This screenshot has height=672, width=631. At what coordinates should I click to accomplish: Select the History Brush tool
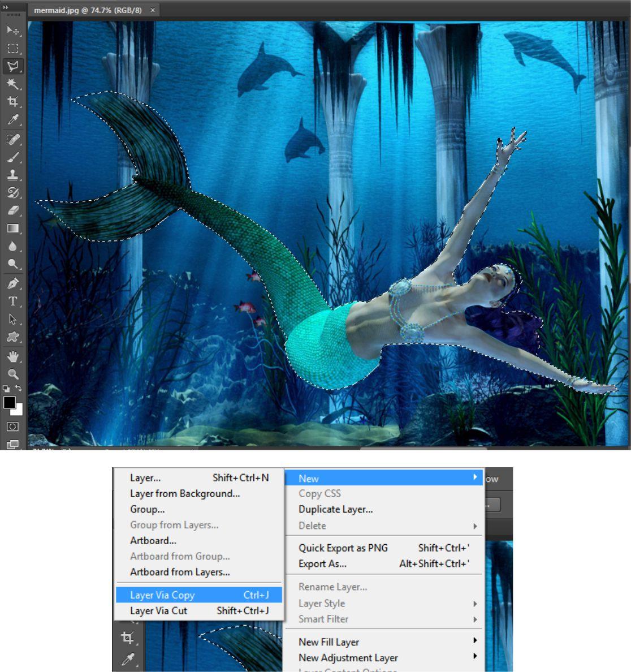(x=13, y=193)
